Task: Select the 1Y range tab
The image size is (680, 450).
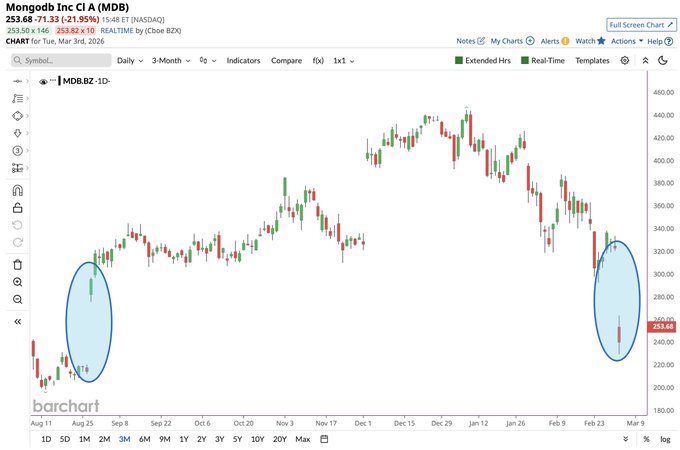Action: click(x=184, y=439)
